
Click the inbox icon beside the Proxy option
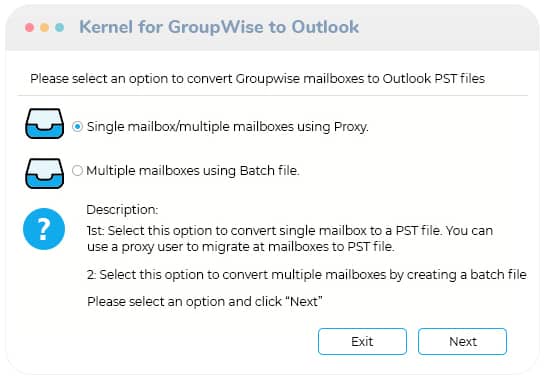pyautogui.click(x=44, y=123)
